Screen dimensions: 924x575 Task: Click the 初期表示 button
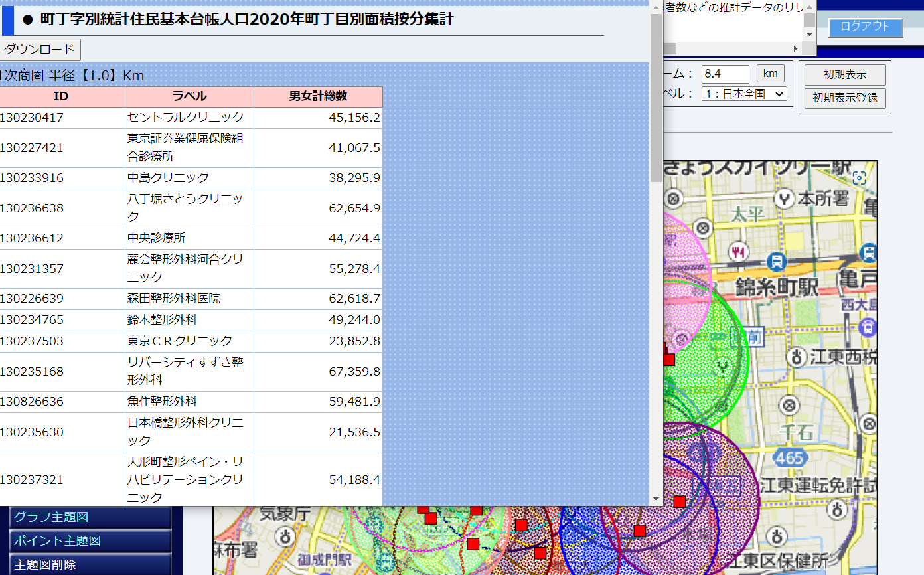tap(844, 74)
